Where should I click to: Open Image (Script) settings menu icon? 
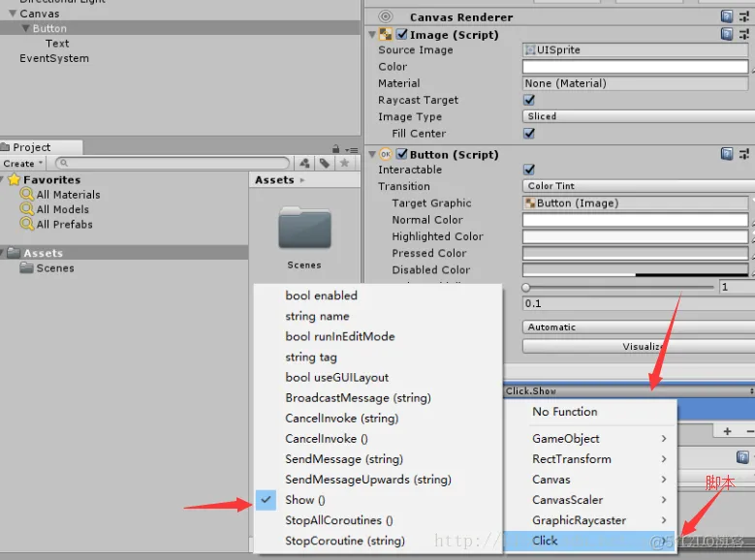[744, 34]
